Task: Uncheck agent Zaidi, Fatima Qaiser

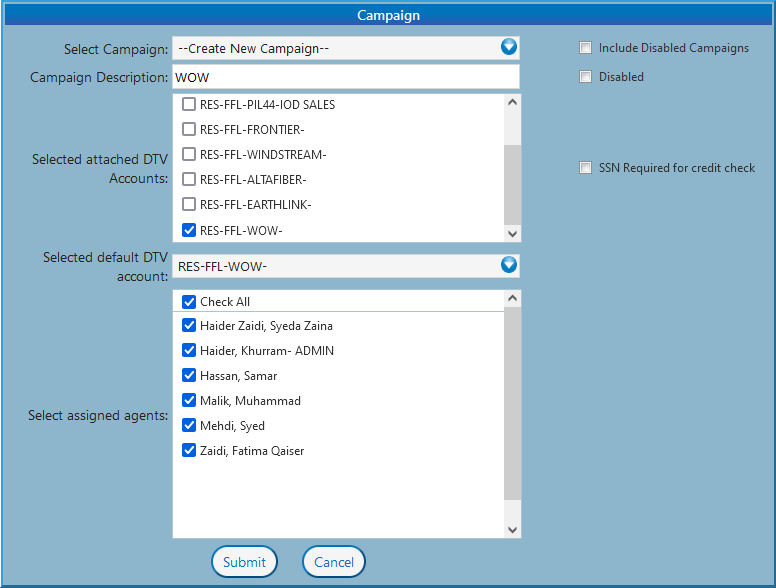Action: coord(189,450)
